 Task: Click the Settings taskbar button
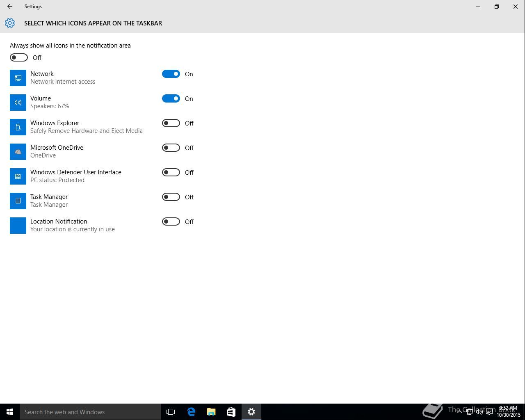click(251, 412)
